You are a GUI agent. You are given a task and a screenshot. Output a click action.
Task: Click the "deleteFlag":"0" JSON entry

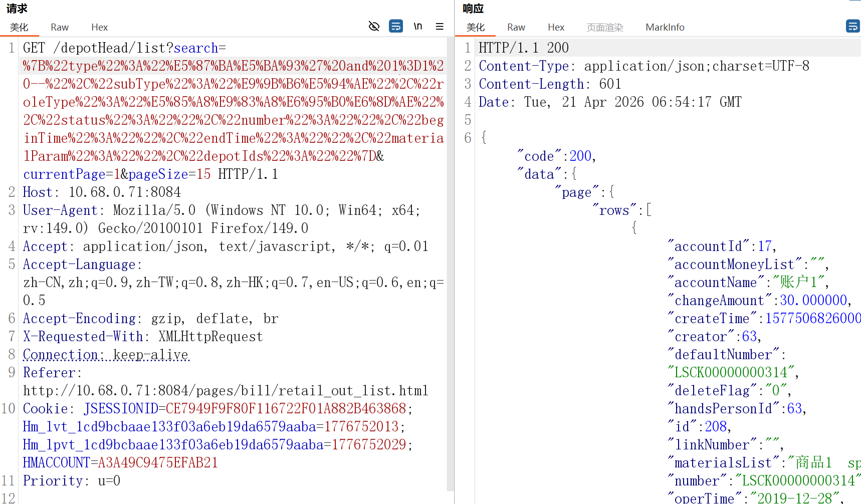729,391
